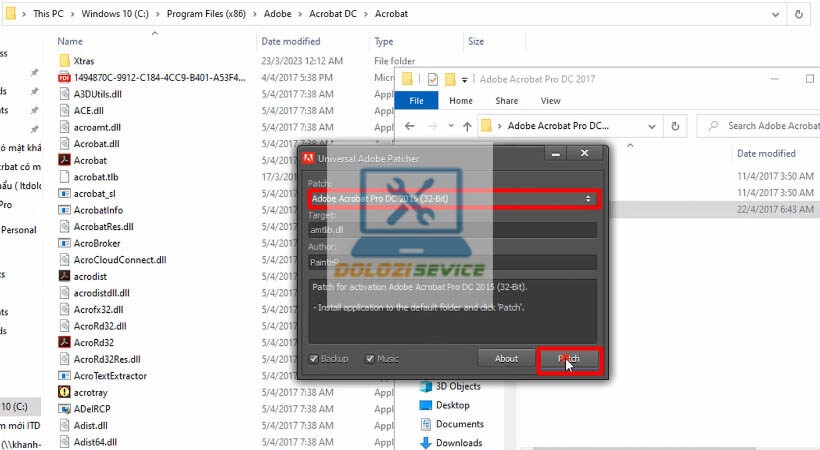The image size is (820, 450).
Task: Select the AcroRd32Res.dll file
Action: click(99, 359)
